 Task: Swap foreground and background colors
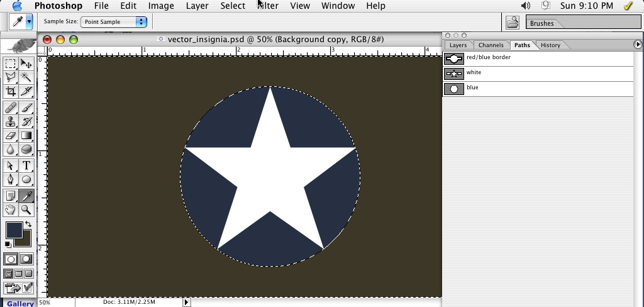point(28,224)
